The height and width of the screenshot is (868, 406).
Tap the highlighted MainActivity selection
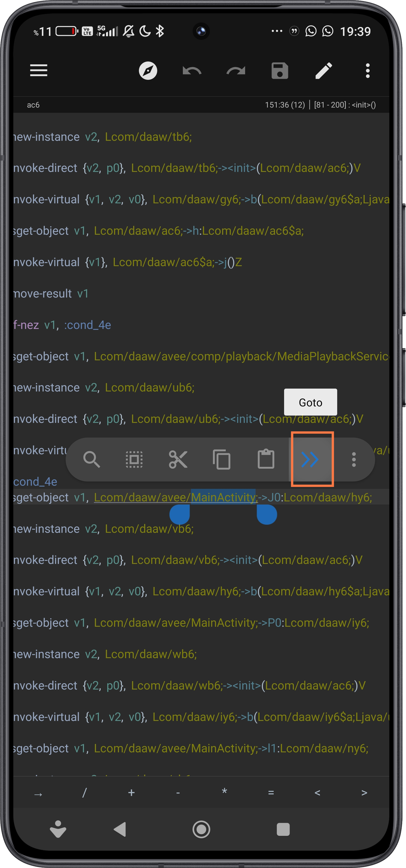click(223, 497)
